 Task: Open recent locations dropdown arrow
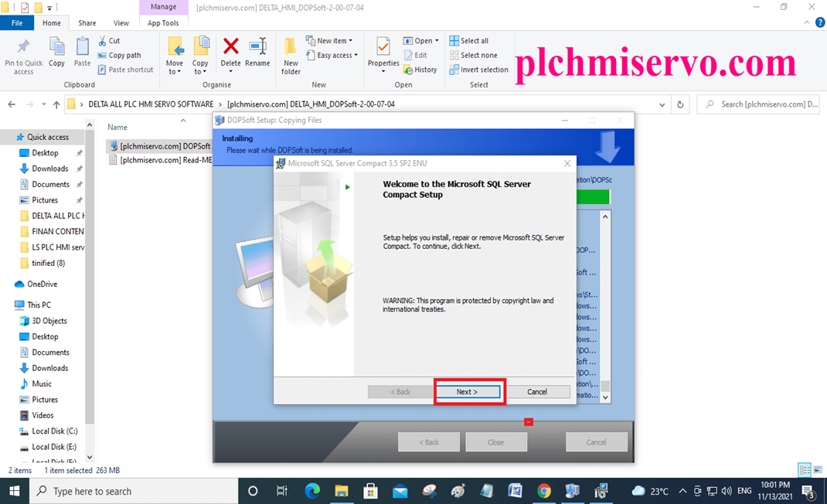coord(44,104)
